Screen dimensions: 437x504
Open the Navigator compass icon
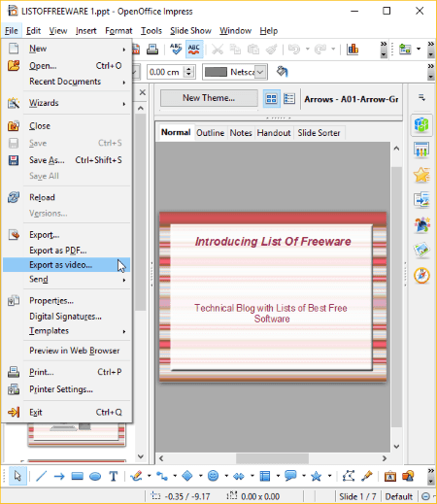[421, 276]
